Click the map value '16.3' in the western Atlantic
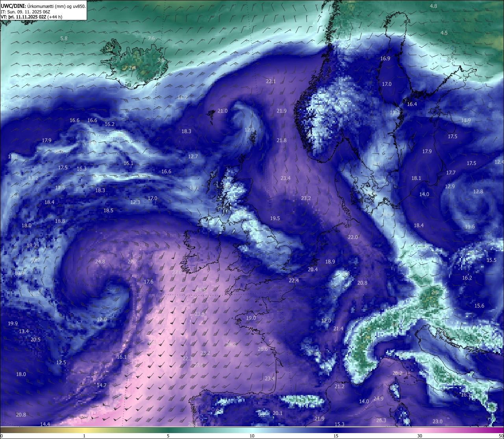 click(82, 169)
